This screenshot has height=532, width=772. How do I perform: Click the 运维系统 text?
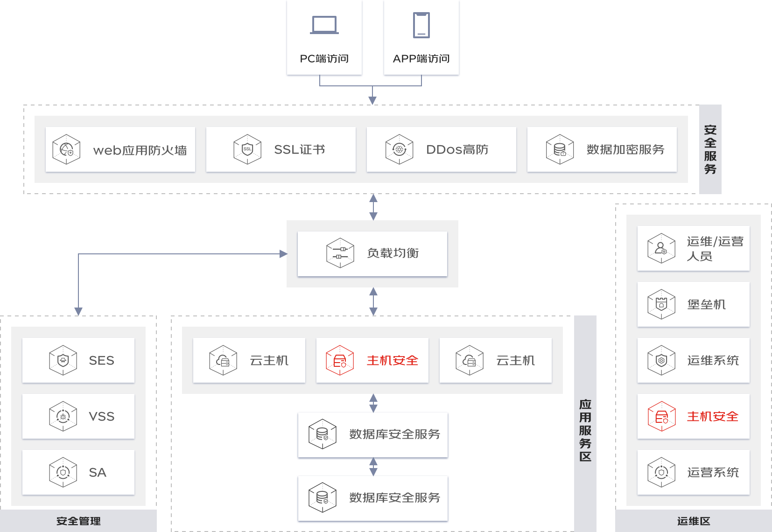[713, 361]
